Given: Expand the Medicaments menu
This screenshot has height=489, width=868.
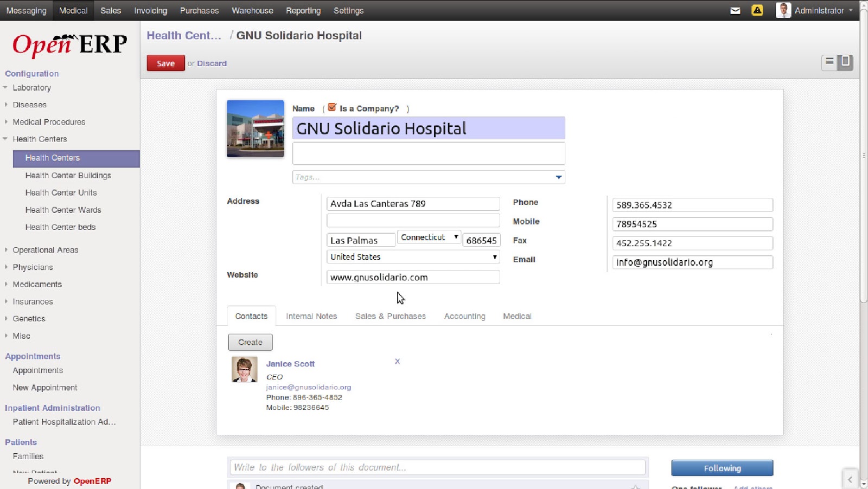Looking at the screenshot, I should pyautogui.click(x=37, y=285).
